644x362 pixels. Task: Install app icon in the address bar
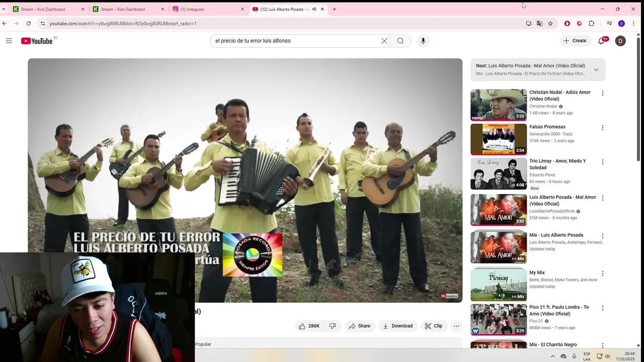(x=529, y=23)
